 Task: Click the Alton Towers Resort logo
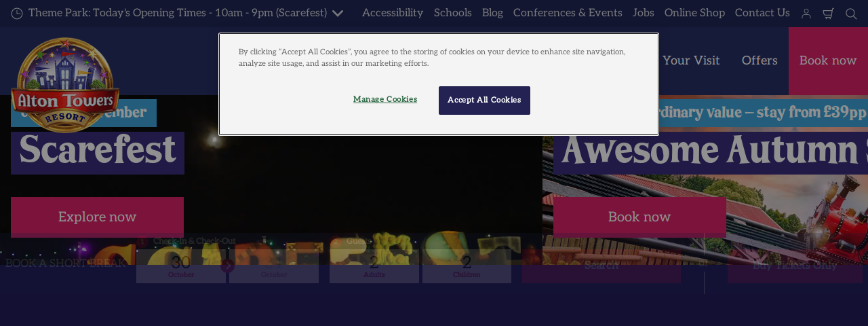(65, 85)
